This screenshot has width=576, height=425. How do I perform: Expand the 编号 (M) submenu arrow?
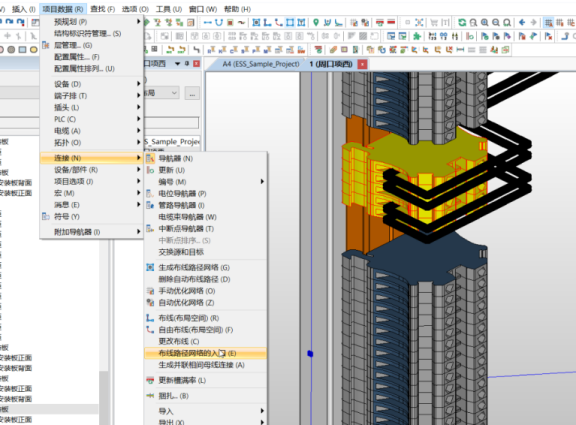pos(262,182)
